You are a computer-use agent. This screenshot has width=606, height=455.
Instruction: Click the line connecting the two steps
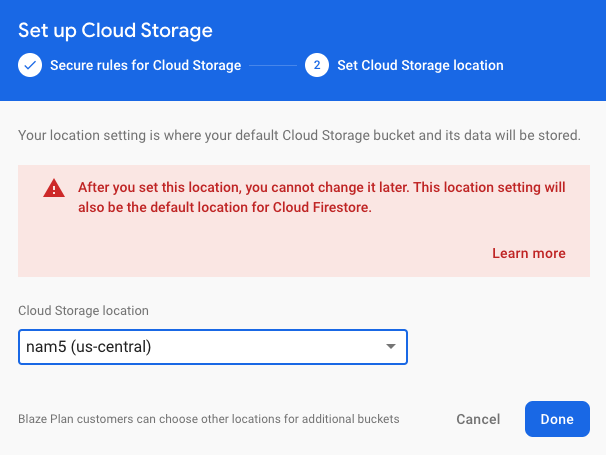tap(273, 66)
